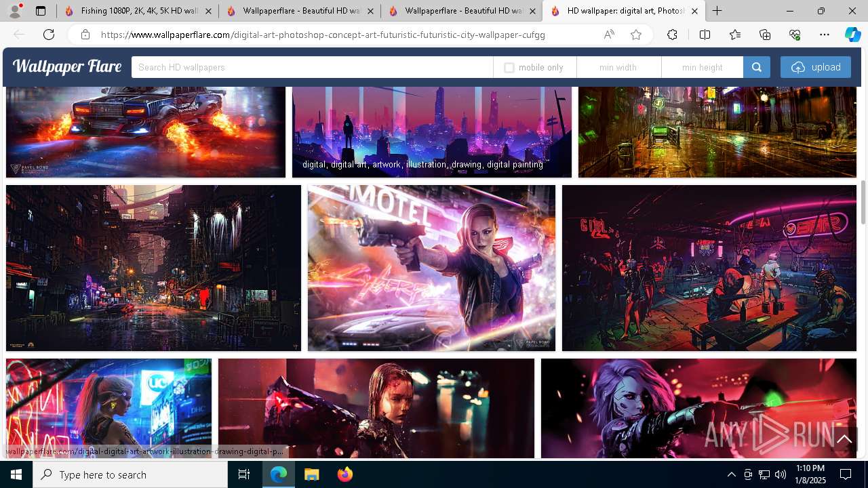Image resolution: width=868 pixels, height=488 pixels.
Task: Open the tab actions menu
Action: coord(41,11)
